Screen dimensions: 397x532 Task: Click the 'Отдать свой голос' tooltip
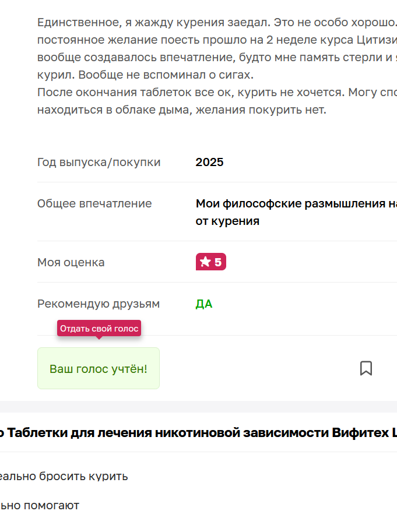click(99, 329)
